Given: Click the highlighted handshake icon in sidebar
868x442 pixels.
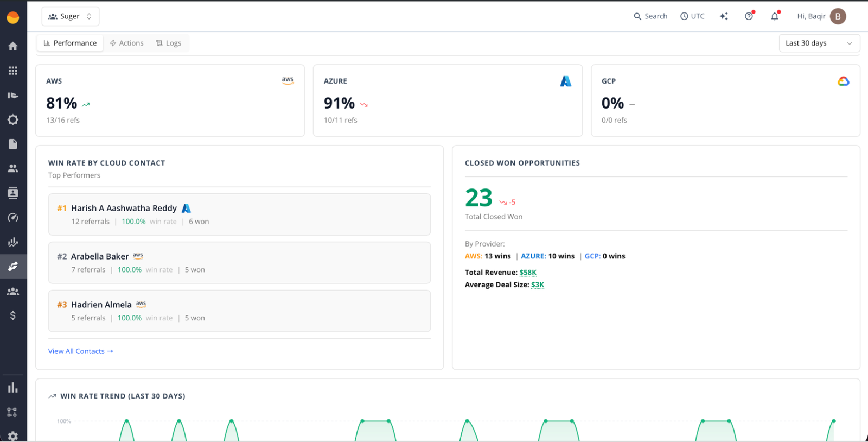Looking at the screenshot, I should tap(13, 267).
